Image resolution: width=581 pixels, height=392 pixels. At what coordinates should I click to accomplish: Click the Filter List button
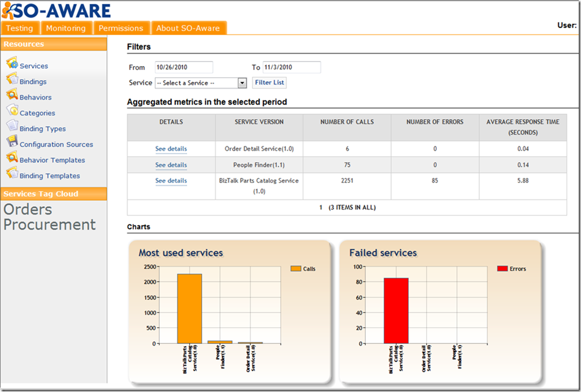[x=270, y=82]
